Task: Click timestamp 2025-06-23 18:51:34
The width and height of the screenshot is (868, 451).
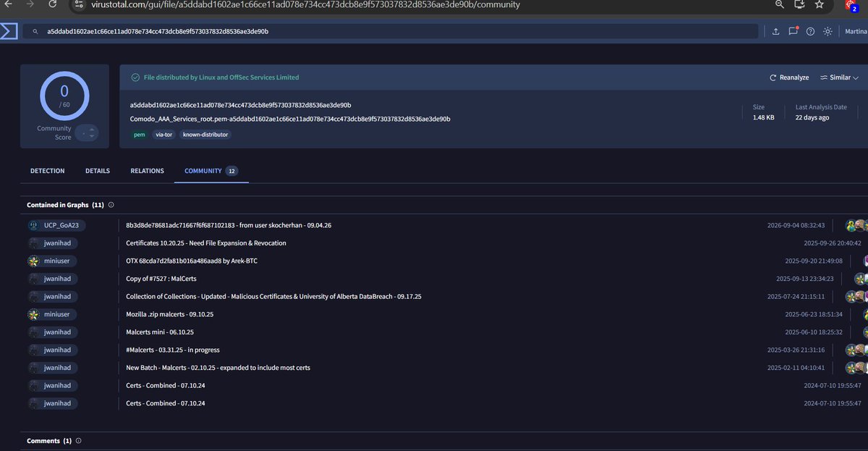Action: pyautogui.click(x=814, y=314)
